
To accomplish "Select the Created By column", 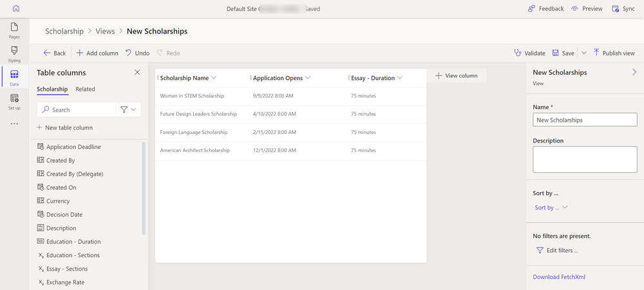I will click(x=56, y=160).
